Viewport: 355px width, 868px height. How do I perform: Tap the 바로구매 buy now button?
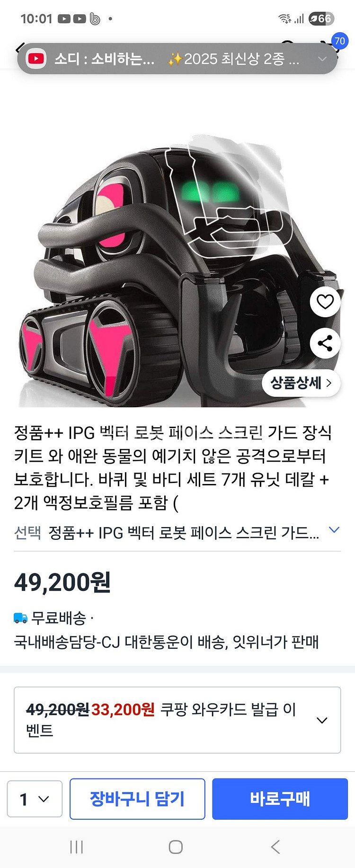tap(280, 799)
